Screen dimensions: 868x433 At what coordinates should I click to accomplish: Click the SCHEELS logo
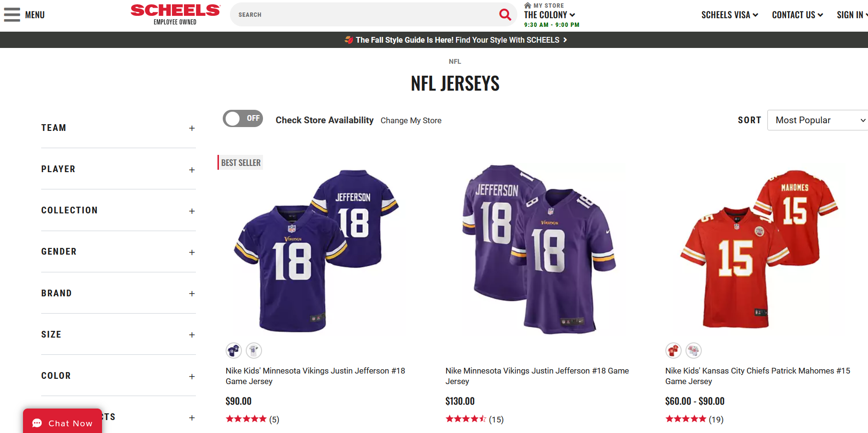[175, 11]
